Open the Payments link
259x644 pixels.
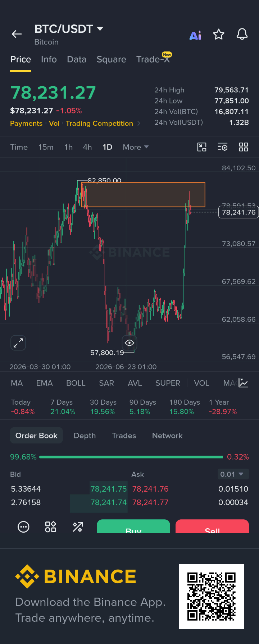click(x=26, y=123)
